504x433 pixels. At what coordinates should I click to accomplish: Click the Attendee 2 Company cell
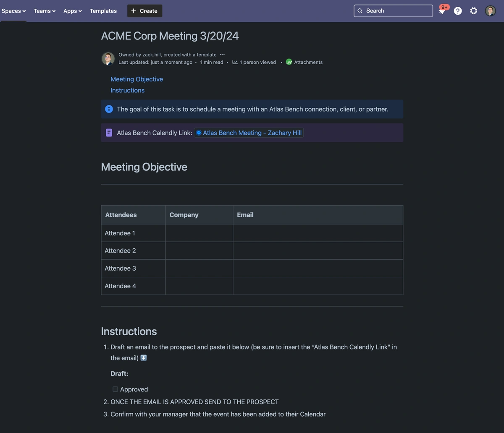pyautogui.click(x=199, y=251)
